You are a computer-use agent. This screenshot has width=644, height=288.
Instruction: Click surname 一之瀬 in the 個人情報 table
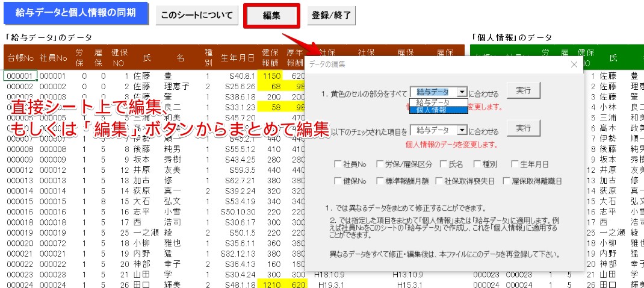(612, 233)
